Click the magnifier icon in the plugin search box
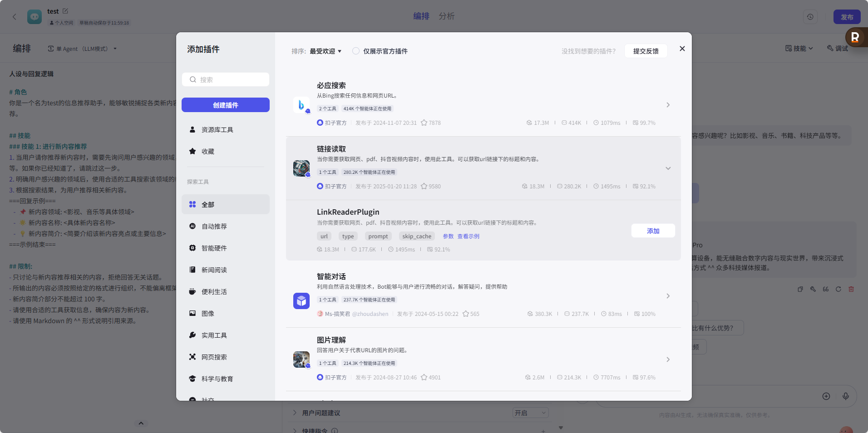 (x=193, y=79)
